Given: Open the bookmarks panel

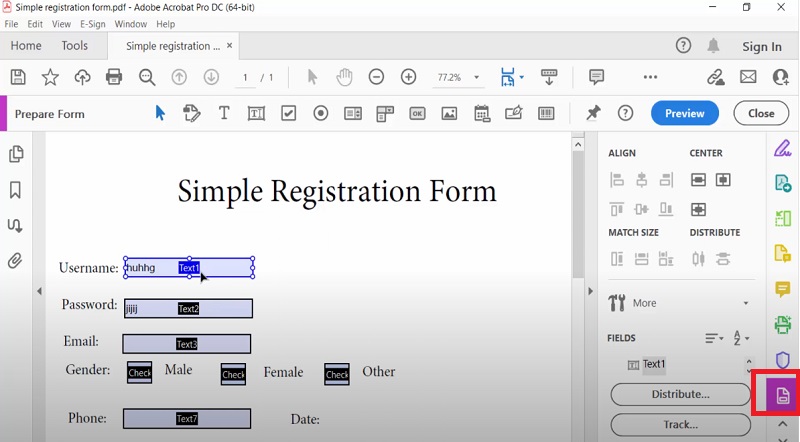Looking at the screenshot, I should (x=15, y=190).
